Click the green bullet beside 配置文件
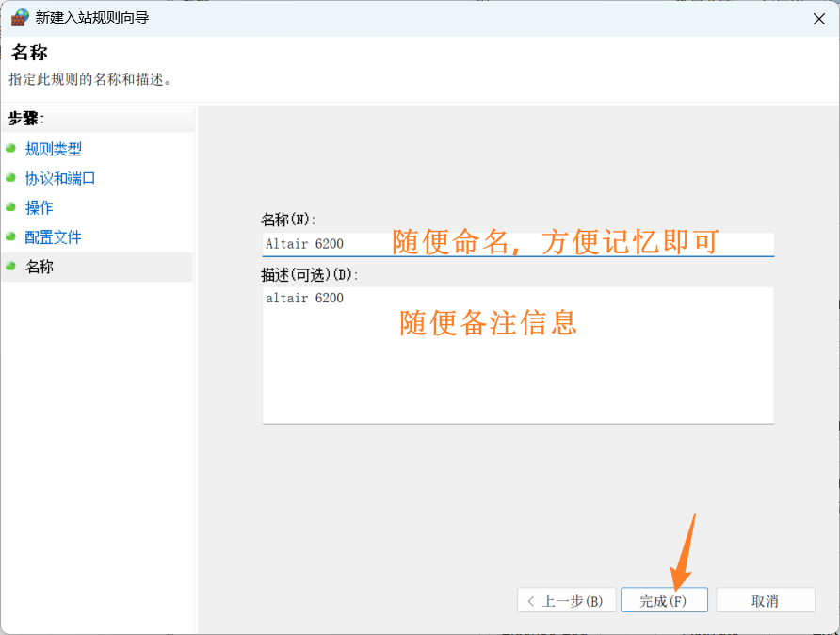Screen dimensions: 840x635 10,236
